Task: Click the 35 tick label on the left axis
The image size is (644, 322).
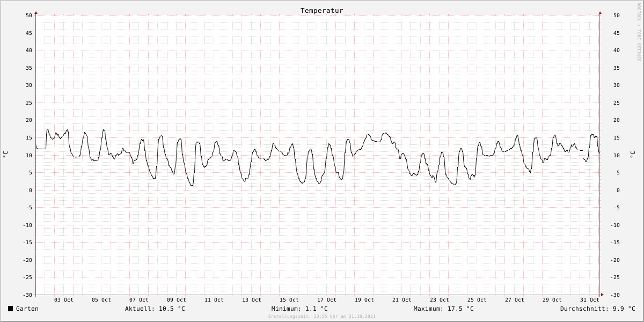Action: [x=29, y=68]
